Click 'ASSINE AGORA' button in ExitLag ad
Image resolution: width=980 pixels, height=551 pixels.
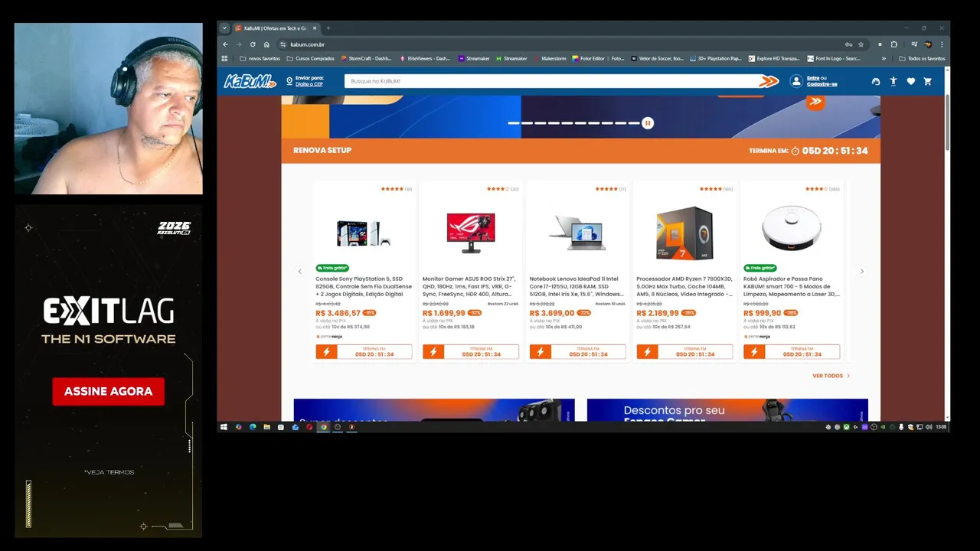tap(109, 391)
